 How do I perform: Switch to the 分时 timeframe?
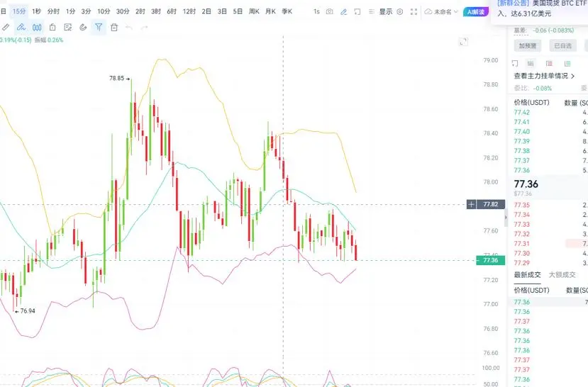click(53, 11)
